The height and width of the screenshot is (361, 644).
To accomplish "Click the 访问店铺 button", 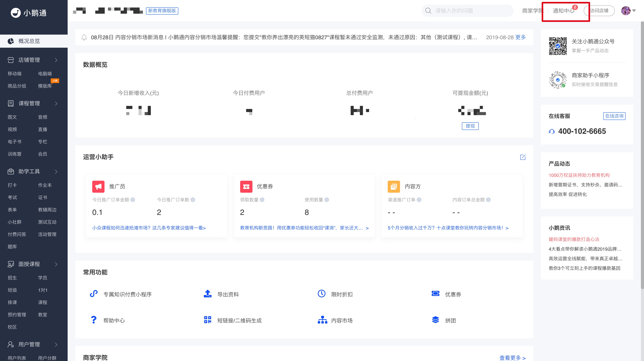I will (x=599, y=11).
